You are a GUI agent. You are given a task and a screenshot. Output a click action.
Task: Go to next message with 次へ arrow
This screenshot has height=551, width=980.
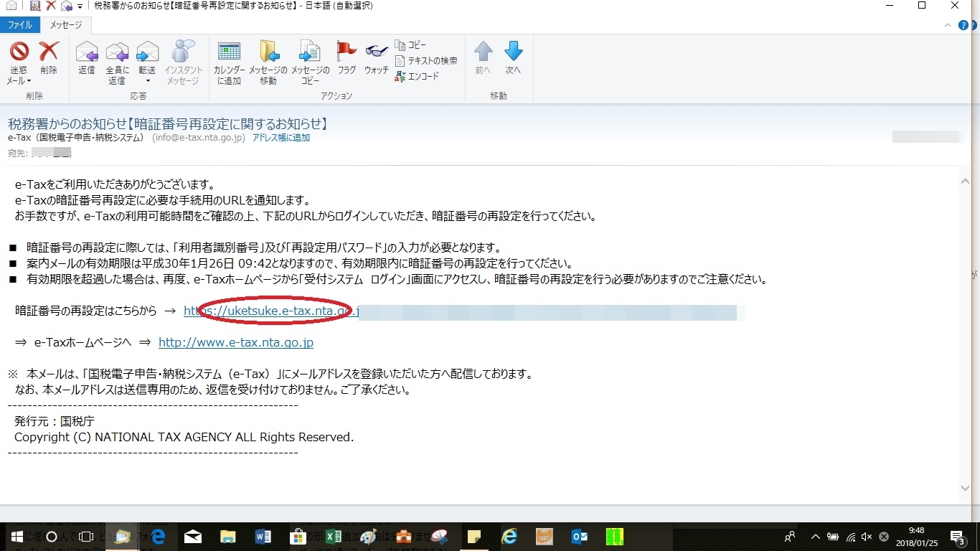(513, 58)
